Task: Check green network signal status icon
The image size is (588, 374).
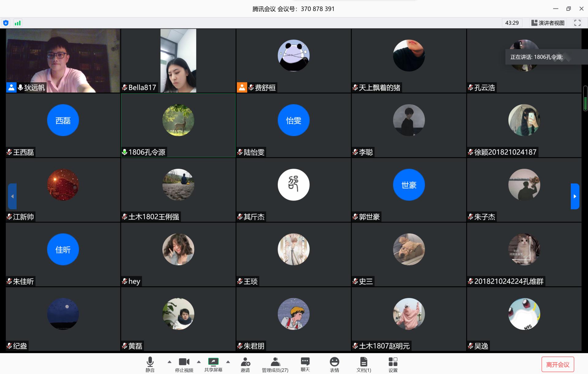Action: pos(18,23)
